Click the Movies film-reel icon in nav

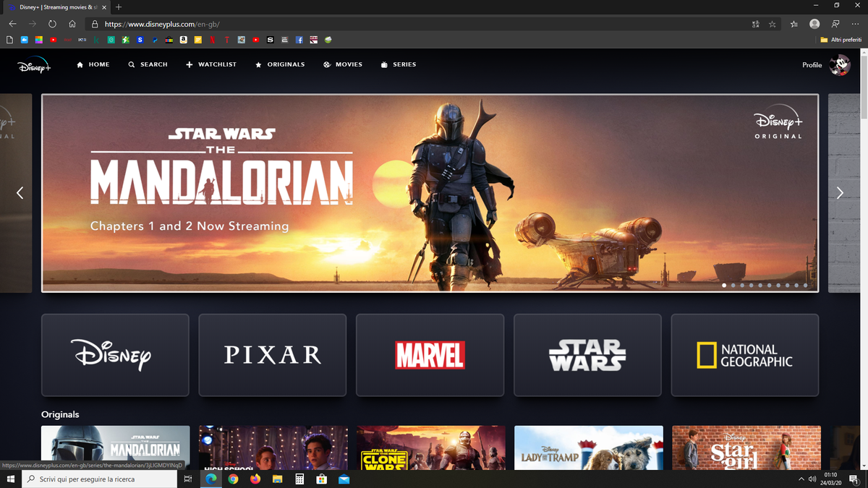tap(327, 64)
